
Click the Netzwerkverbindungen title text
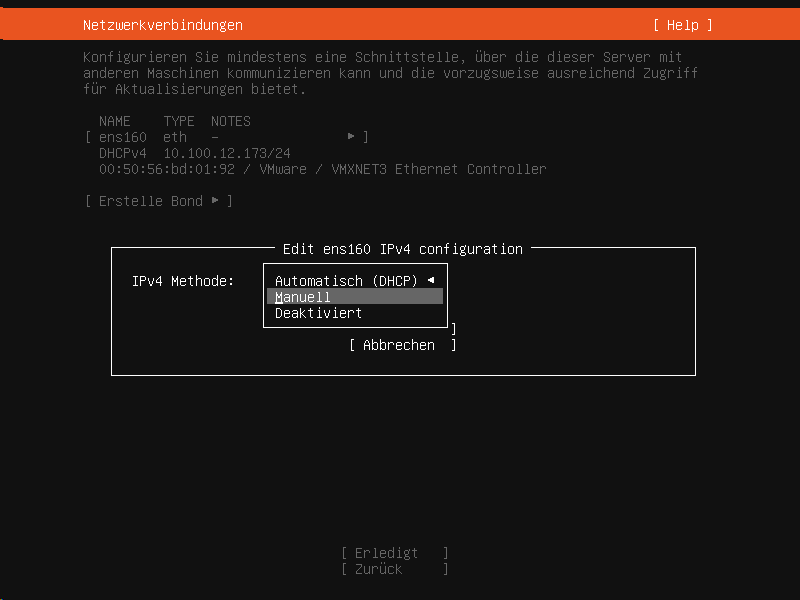click(x=162, y=25)
